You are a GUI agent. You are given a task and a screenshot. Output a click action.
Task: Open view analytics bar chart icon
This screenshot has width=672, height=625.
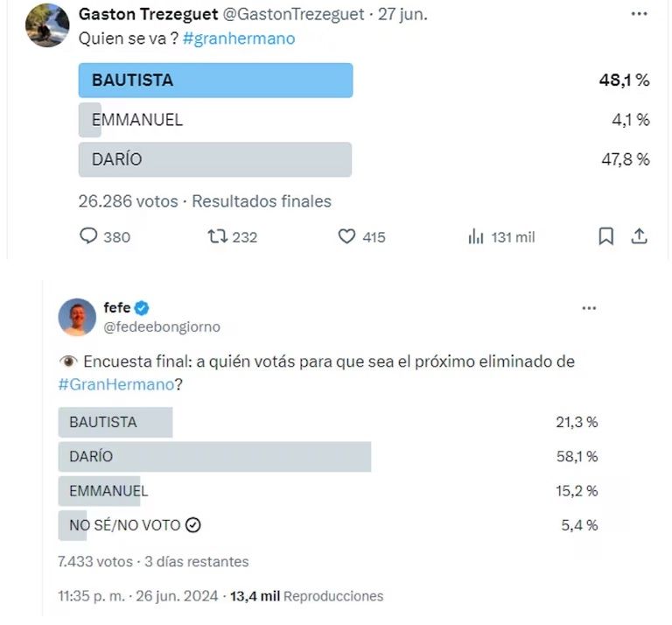(x=476, y=236)
